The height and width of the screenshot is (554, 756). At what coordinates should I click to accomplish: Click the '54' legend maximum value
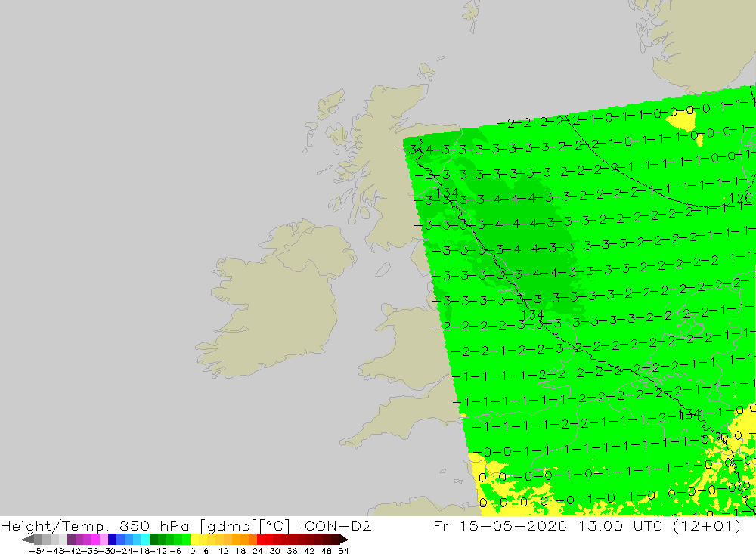pos(343,551)
